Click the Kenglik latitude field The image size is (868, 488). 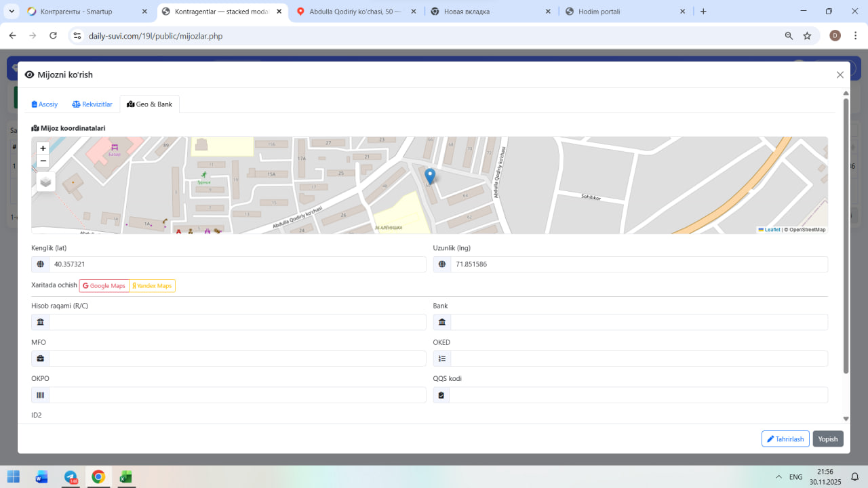[x=237, y=264]
